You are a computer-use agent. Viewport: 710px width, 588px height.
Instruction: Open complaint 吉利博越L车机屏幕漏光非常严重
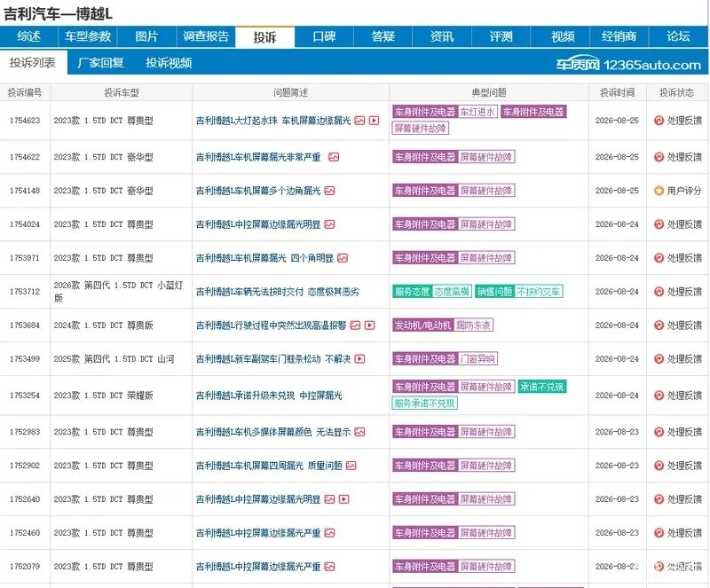pyautogui.click(x=258, y=157)
